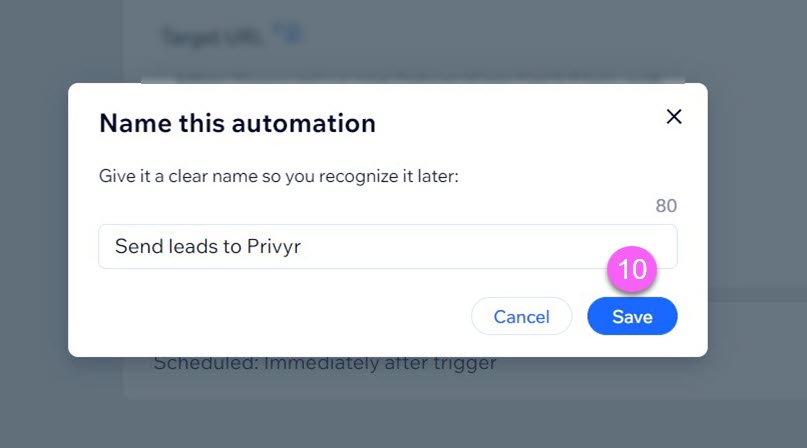Click the blurred URL field above the dialog
This screenshot has height=448, width=807.
(412, 78)
